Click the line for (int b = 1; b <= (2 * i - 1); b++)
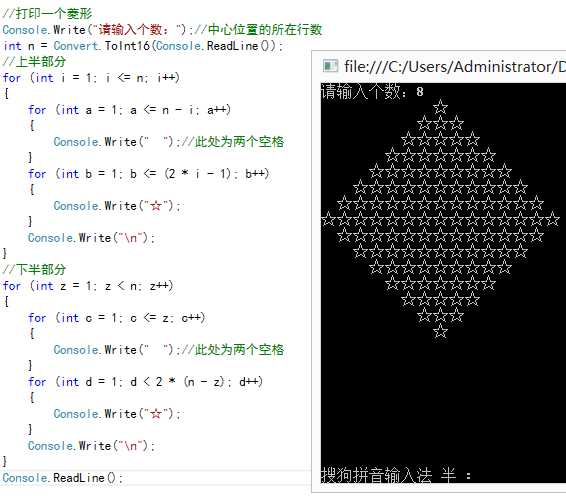 point(149,174)
